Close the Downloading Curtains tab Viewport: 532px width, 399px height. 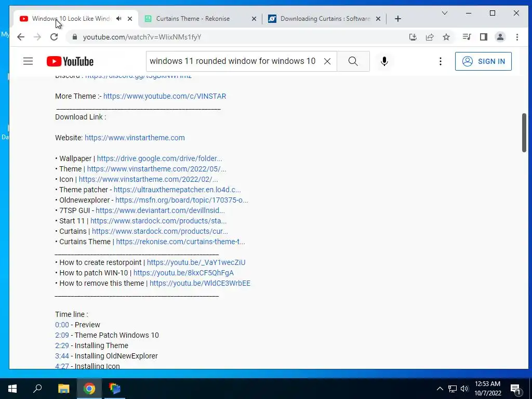378,19
